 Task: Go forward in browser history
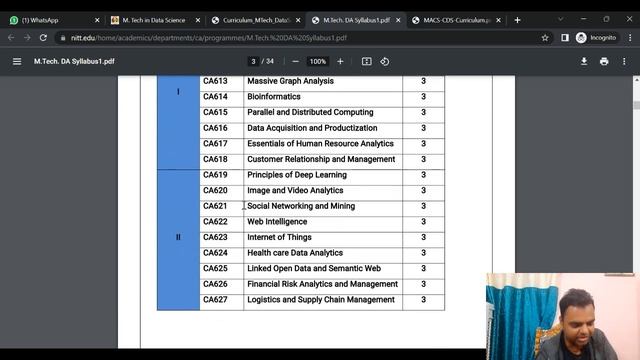[x=27, y=38]
